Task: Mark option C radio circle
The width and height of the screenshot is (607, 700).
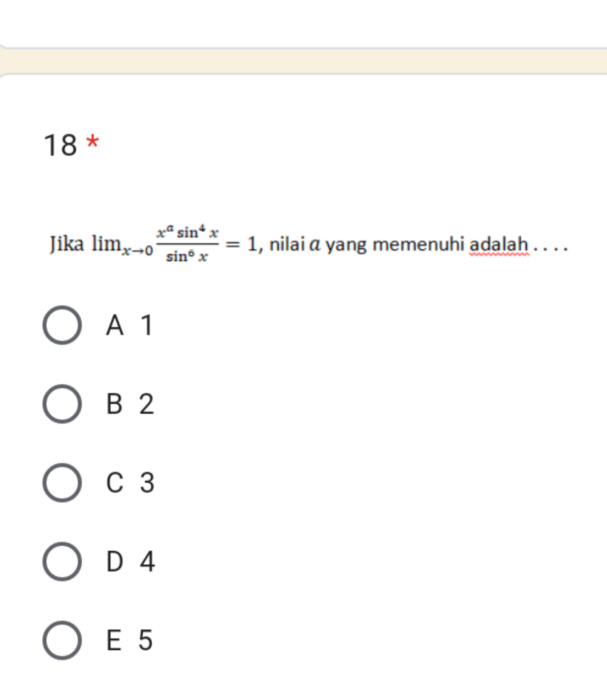Action: click(x=62, y=483)
